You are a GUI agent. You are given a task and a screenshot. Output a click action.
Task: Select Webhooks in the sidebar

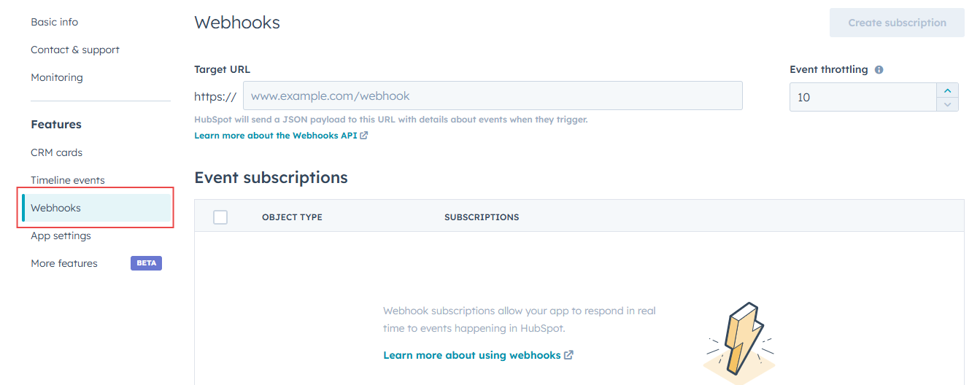pos(96,208)
